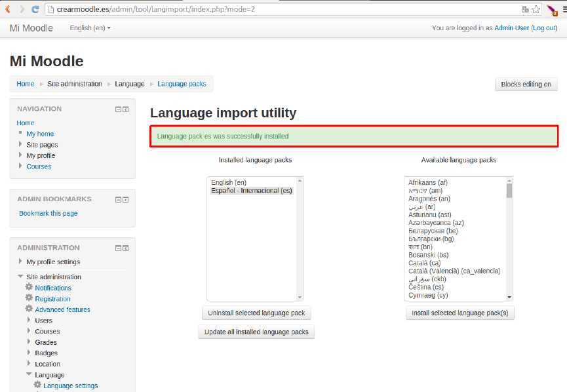Open the English (en) language dropdown
Image resolution: width=567 pixels, height=392 pixels.
click(90, 28)
